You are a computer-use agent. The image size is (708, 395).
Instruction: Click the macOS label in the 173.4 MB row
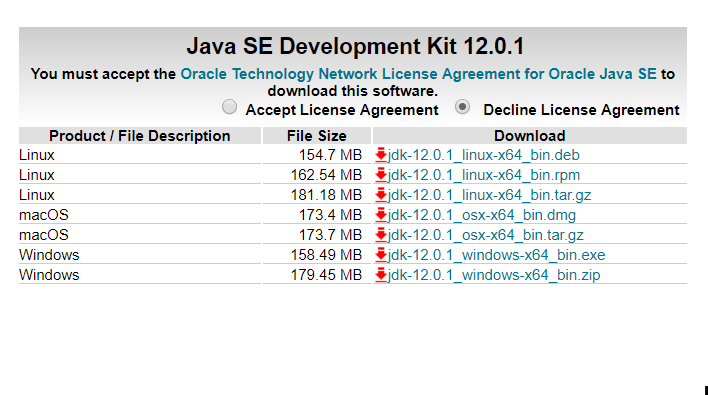[44, 215]
